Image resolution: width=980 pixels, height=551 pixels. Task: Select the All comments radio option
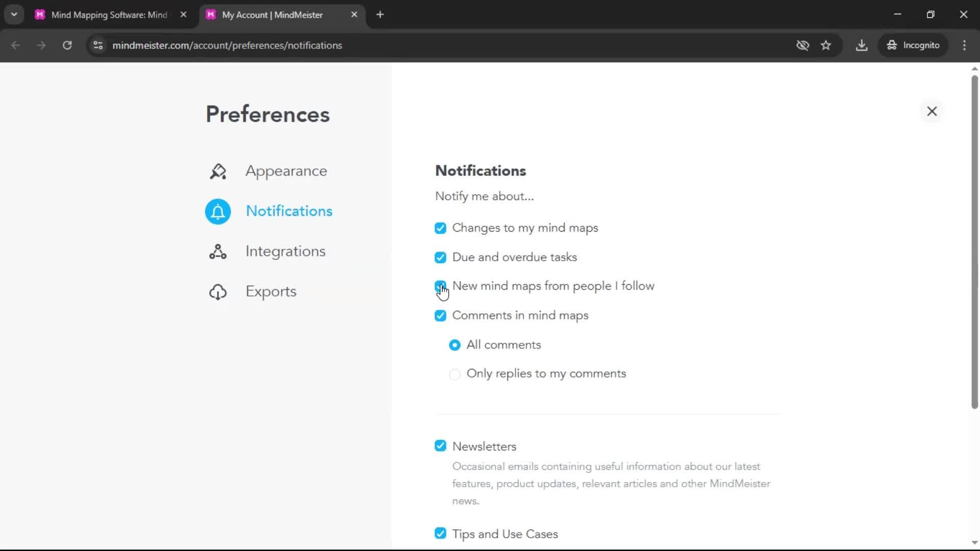coord(455,345)
